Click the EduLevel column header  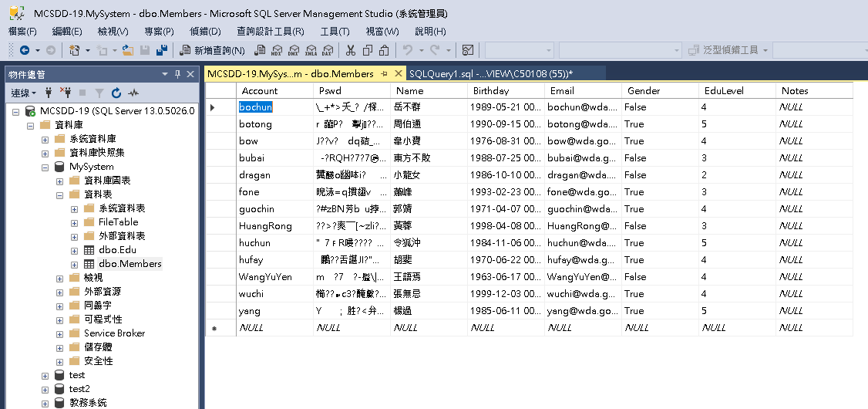(x=738, y=91)
